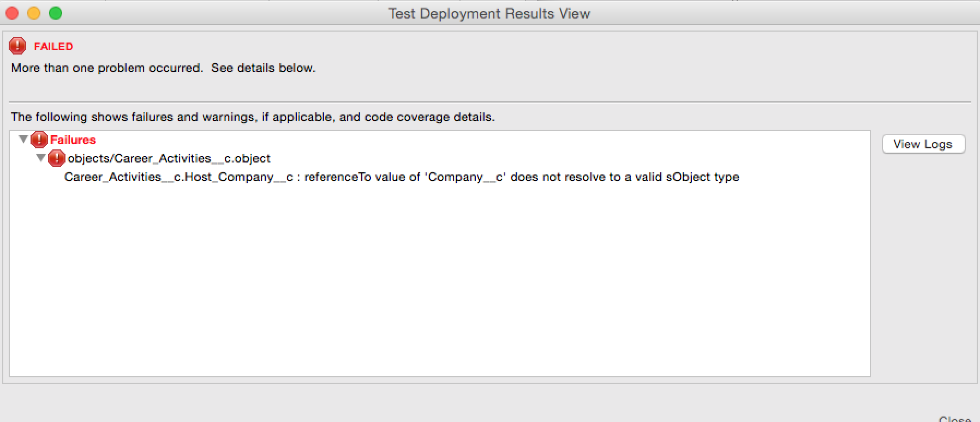Viewport: 980px width, 422px height.
Task: Click the blank header area right of FAILED
Action: pyautogui.click(x=491, y=47)
